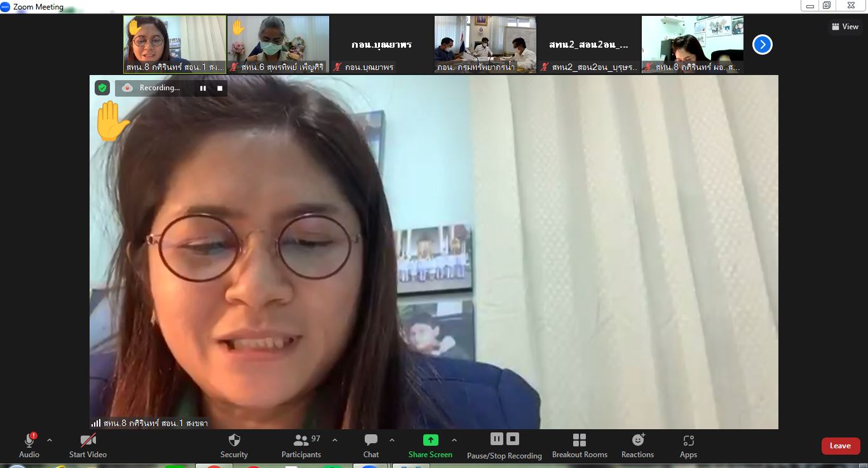Open the Participants panel

pos(301,445)
